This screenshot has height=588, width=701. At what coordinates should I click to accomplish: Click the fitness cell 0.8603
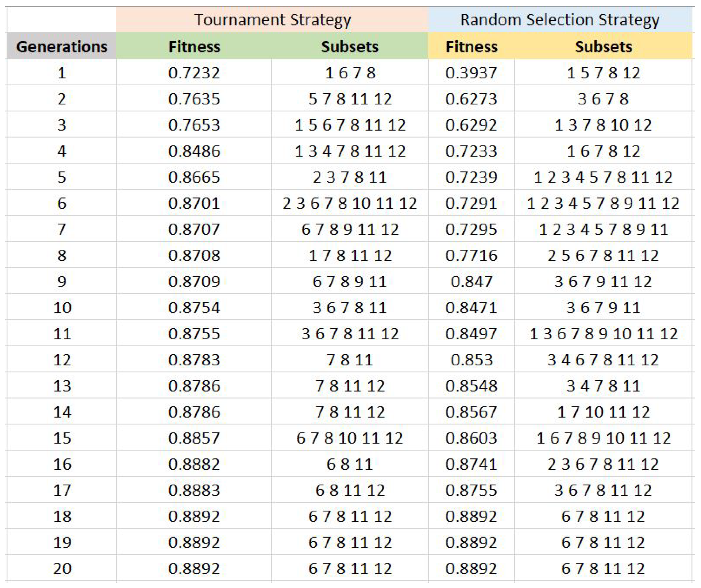(x=471, y=438)
